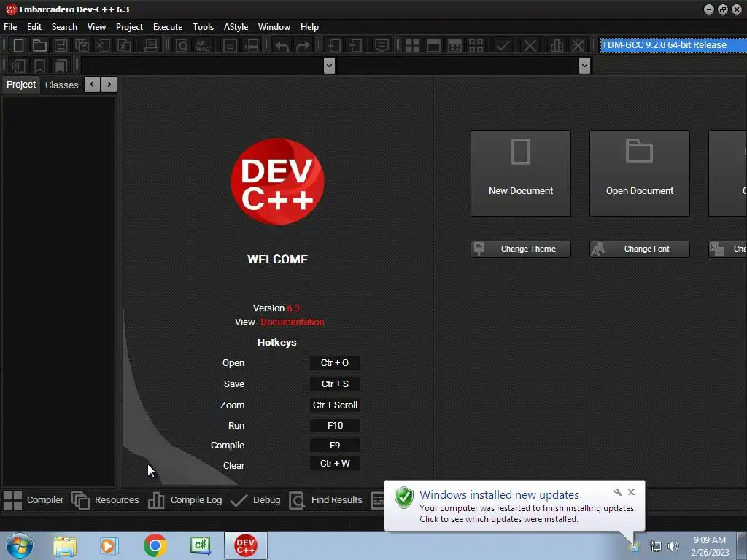Switch to the Classes tab
Screen dimensions: 747x560
(61, 85)
